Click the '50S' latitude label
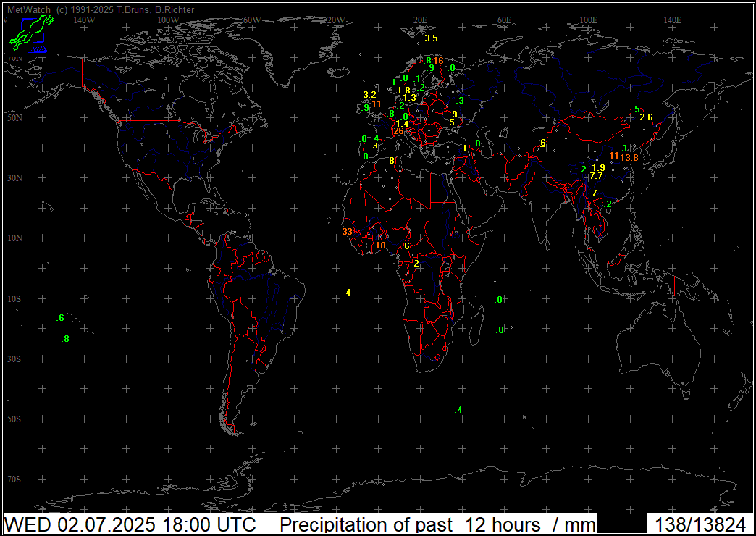756x536 pixels. point(14,419)
